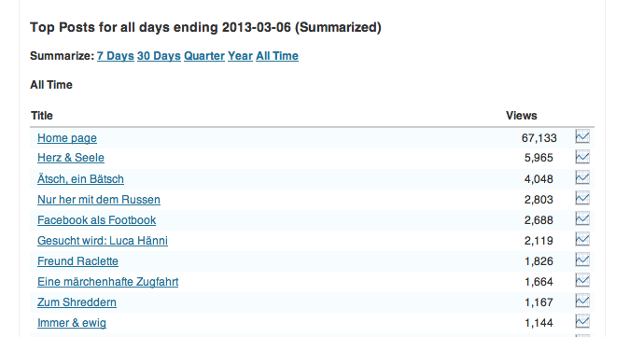Open the Home page post link
Screen dimensions: 644x337
(x=67, y=138)
